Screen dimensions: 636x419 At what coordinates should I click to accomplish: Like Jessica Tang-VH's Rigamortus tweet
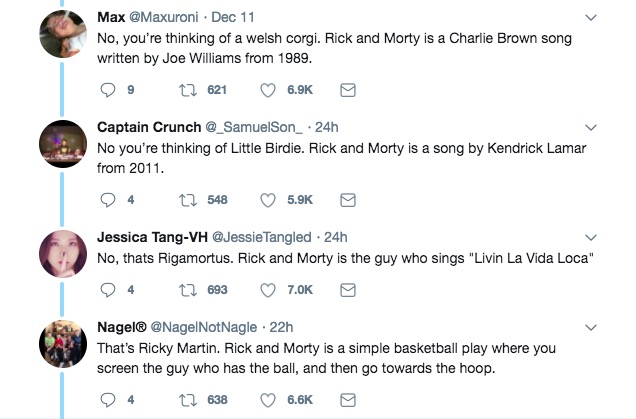pyautogui.click(x=268, y=290)
